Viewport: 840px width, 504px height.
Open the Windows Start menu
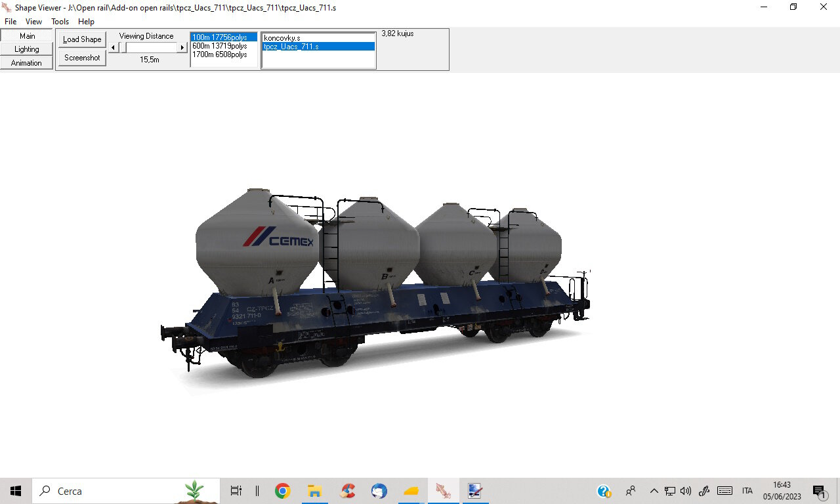[16, 491]
